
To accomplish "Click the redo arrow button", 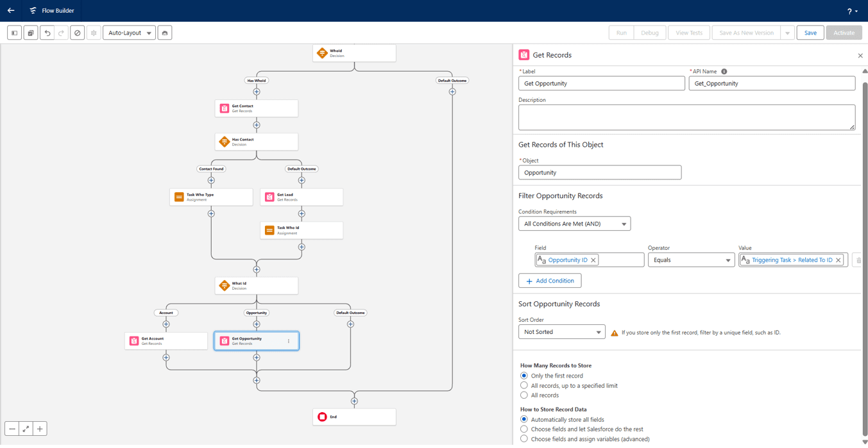I will point(62,33).
